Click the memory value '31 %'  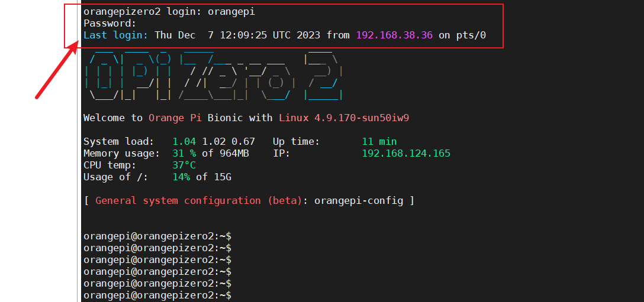pos(185,154)
